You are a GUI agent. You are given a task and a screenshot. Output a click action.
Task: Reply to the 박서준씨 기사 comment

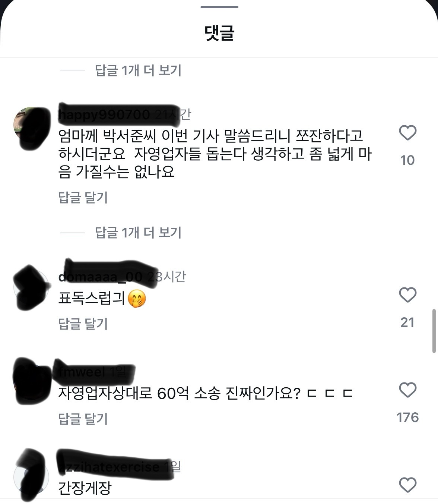tap(83, 197)
